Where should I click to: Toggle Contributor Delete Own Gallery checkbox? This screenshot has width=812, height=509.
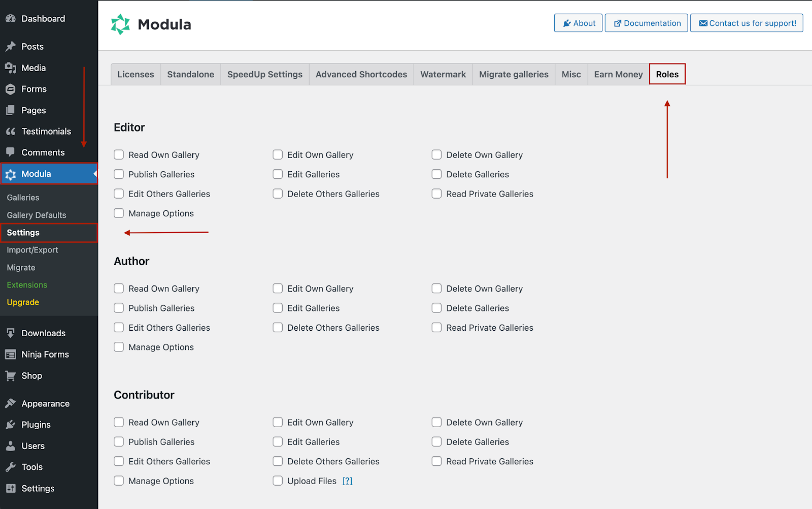click(436, 422)
